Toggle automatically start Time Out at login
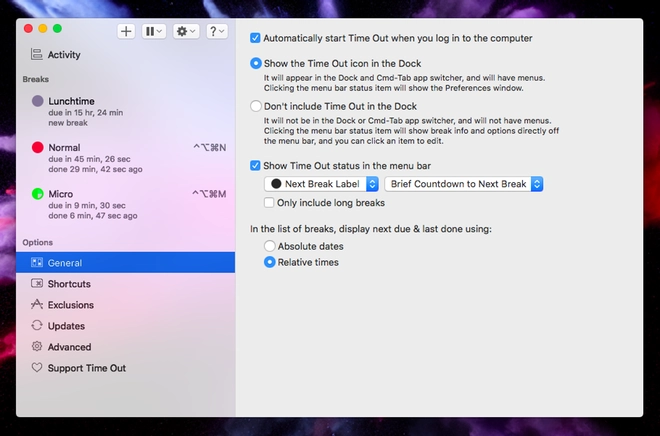The image size is (660, 436). (255, 38)
